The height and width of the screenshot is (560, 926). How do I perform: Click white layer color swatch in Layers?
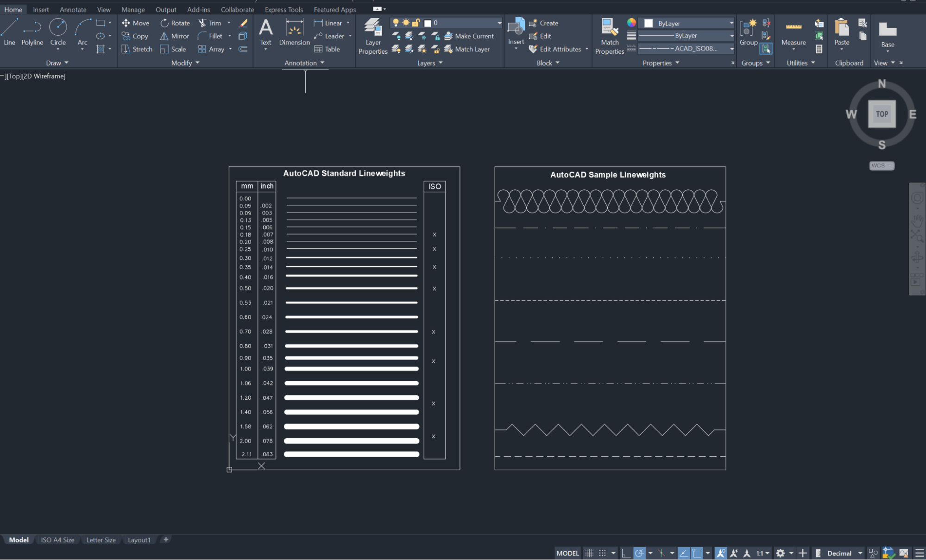[x=428, y=23]
